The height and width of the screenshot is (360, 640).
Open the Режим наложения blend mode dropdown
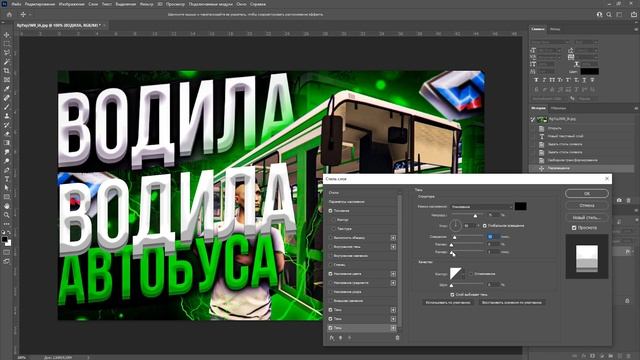tap(482, 207)
